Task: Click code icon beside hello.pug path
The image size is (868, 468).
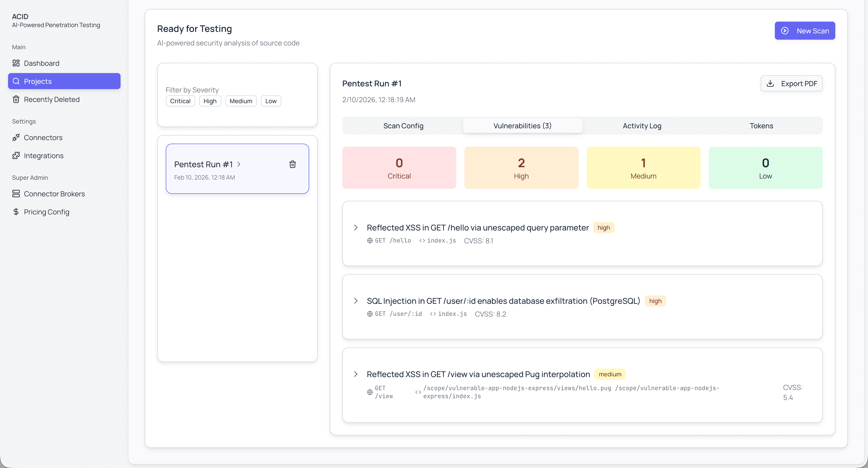Action: pos(418,392)
